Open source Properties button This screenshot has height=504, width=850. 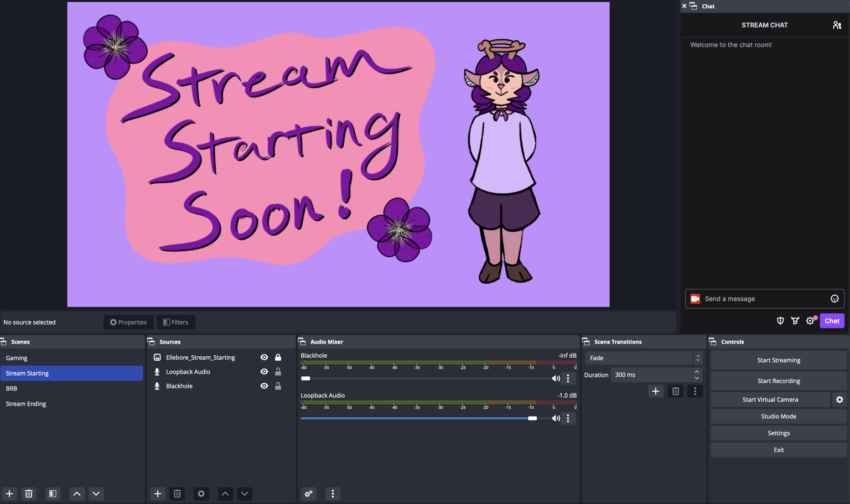[128, 322]
